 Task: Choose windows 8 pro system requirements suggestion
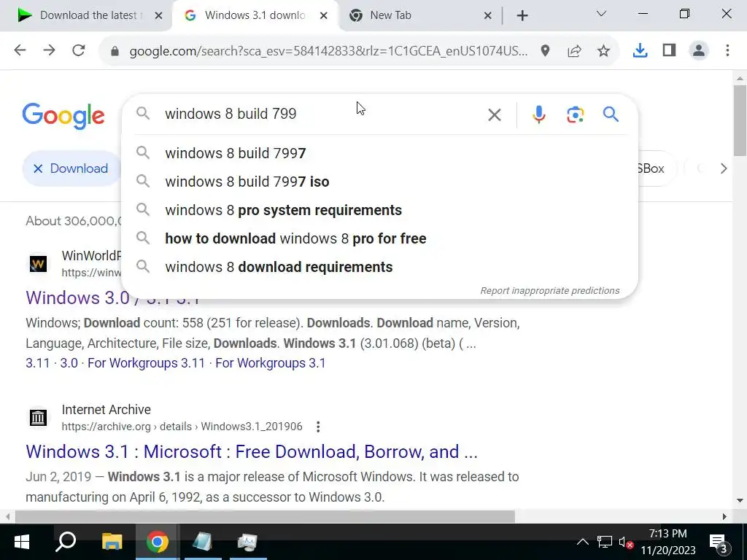point(379,210)
